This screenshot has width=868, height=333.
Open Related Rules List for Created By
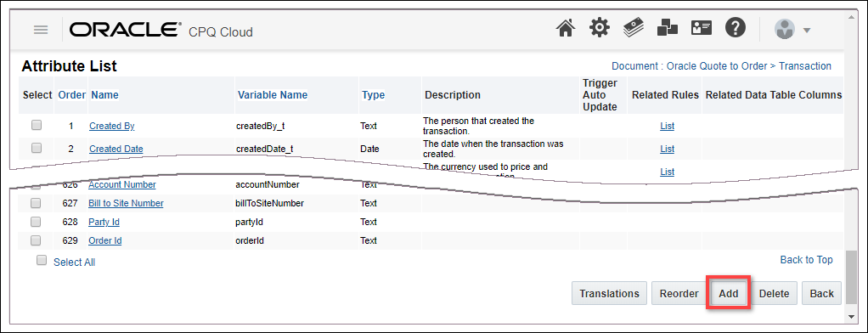point(667,126)
